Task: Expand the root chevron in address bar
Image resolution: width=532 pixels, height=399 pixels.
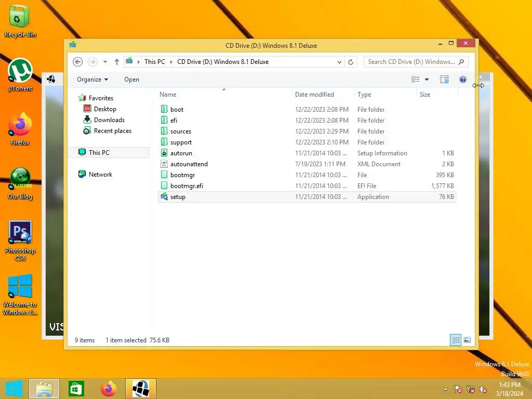Action: pos(138,62)
